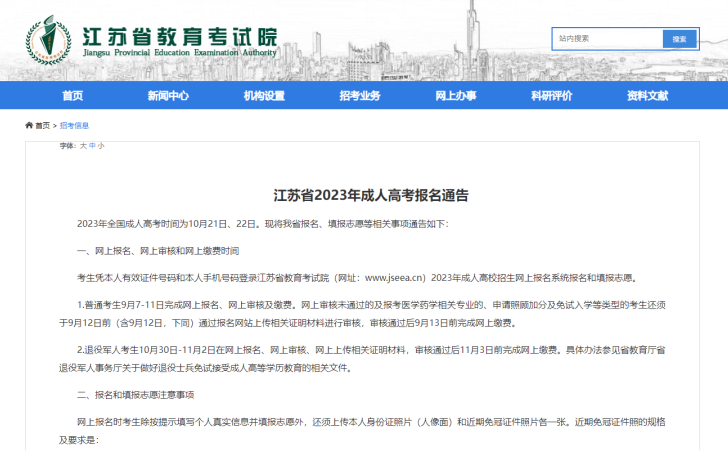This screenshot has width=728, height=450.
Task: Click the home icon in breadcrumb
Action: click(29, 126)
